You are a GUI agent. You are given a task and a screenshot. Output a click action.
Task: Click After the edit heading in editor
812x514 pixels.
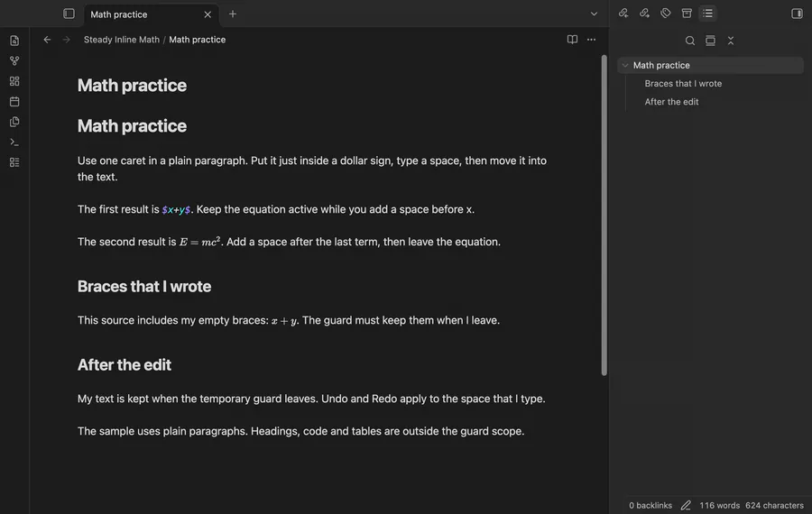[x=125, y=365]
